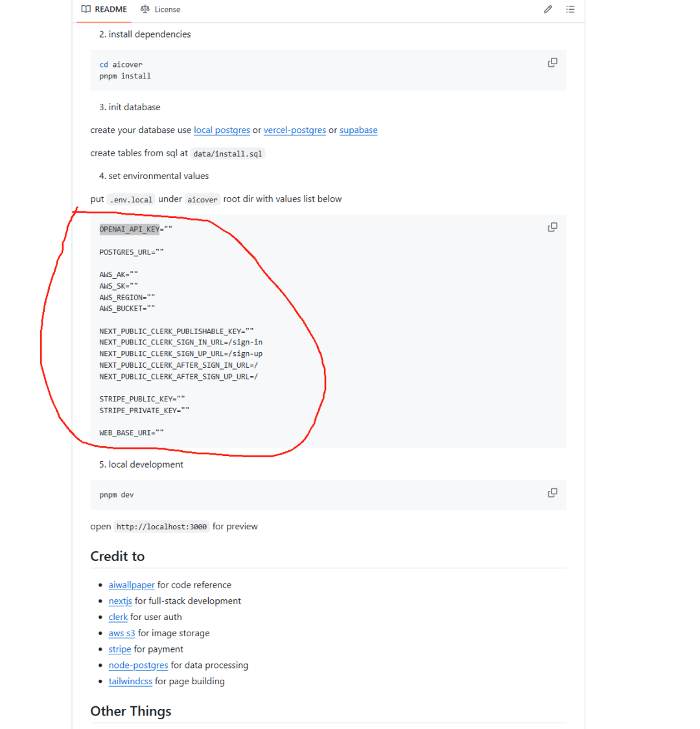Switch to the README tab
700x729 pixels.
pyautogui.click(x=104, y=10)
